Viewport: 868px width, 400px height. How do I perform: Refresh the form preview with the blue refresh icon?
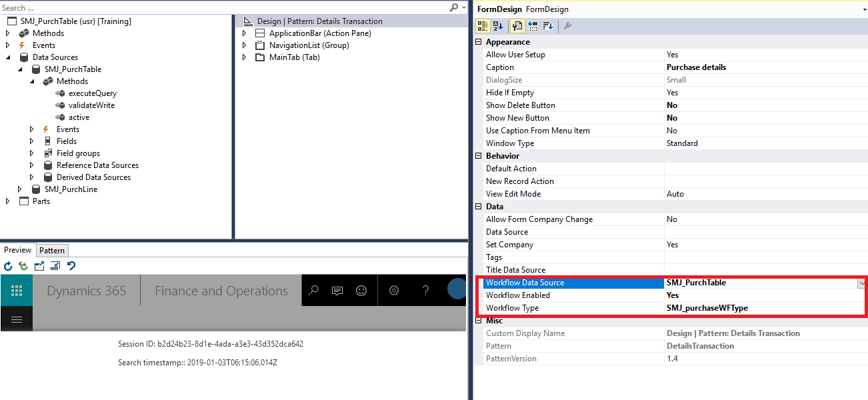click(x=7, y=265)
